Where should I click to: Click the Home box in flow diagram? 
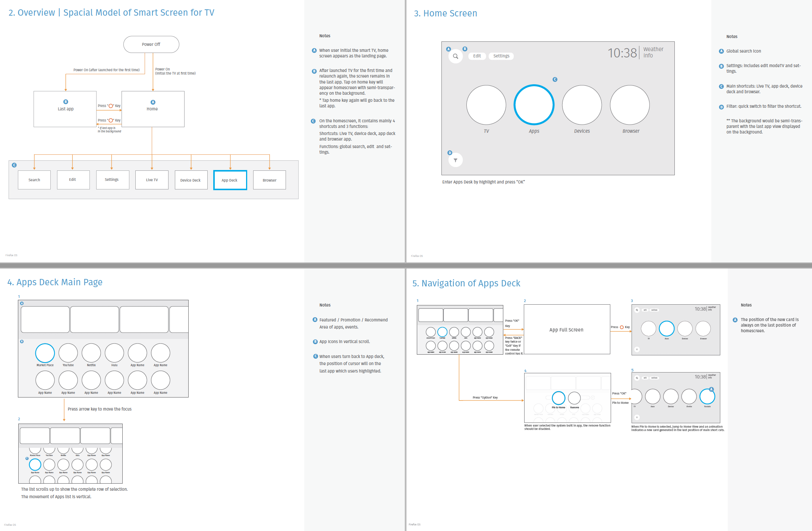153,109
